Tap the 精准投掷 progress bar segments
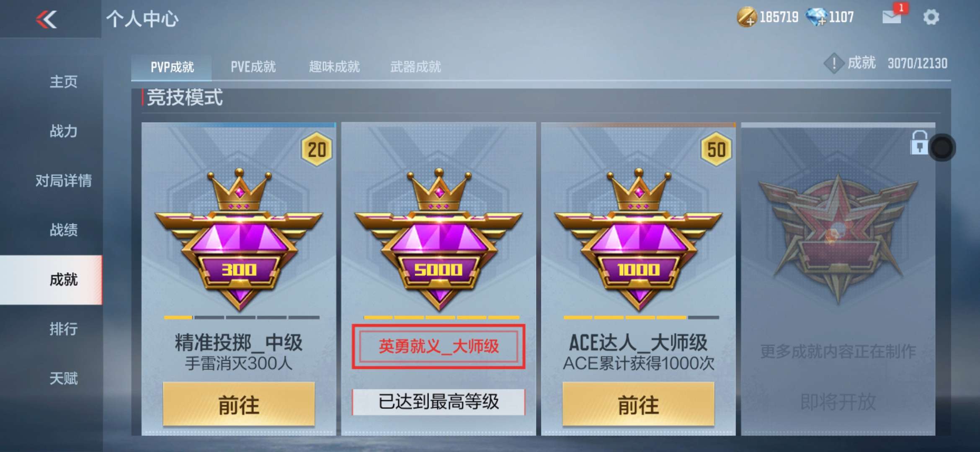Viewport: 980px width, 452px height. pos(242,318)
